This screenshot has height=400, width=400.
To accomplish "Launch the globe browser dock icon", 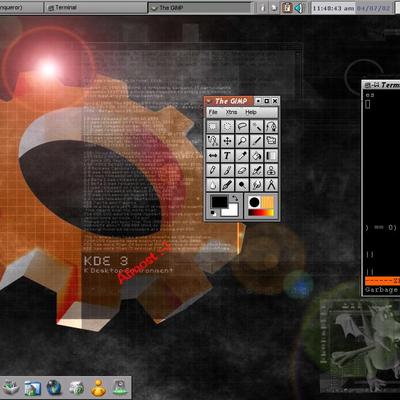I will pos(54,388).
